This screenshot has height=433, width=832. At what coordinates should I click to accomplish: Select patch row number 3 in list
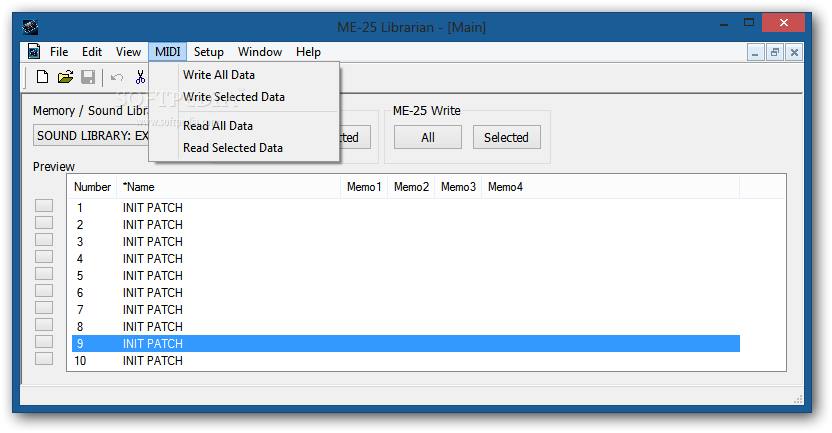[x=152, y=242]
